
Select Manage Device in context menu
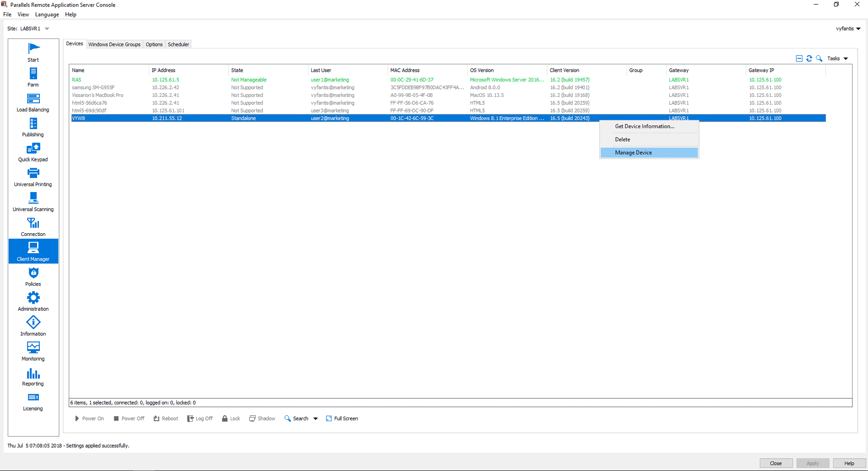click(649, 153)
